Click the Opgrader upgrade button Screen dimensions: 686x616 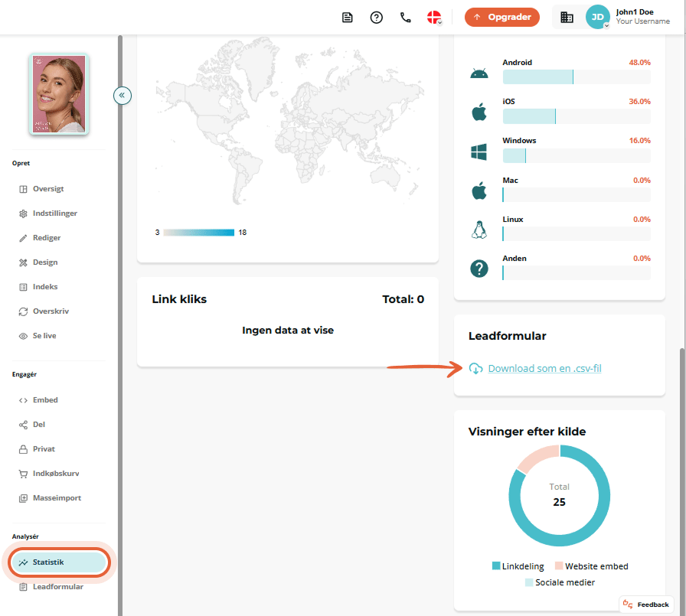coord(501,17)
